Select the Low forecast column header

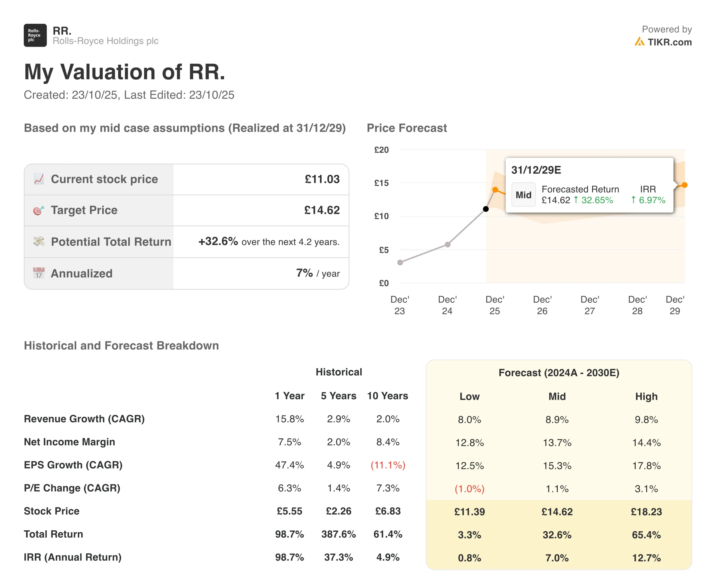click(469, 396)
